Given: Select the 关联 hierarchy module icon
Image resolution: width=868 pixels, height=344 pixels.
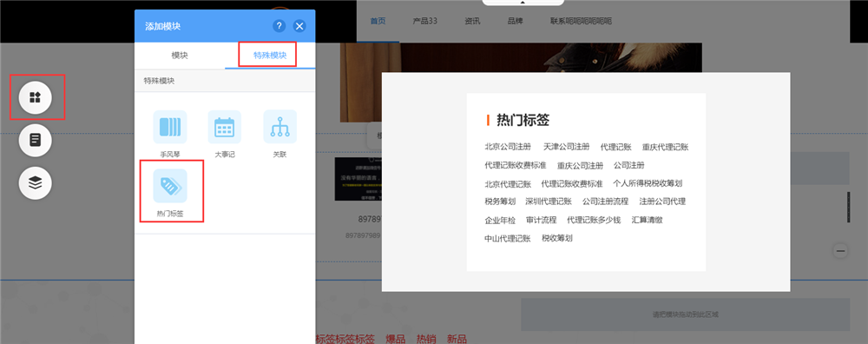Looking at the screenshot, I should pos(280,127).
